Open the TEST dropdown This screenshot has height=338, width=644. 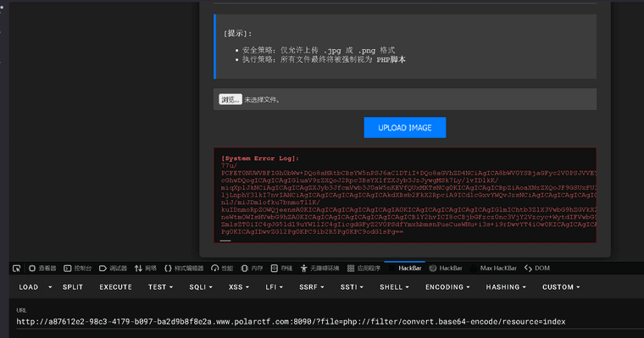[x=160, y=287]
